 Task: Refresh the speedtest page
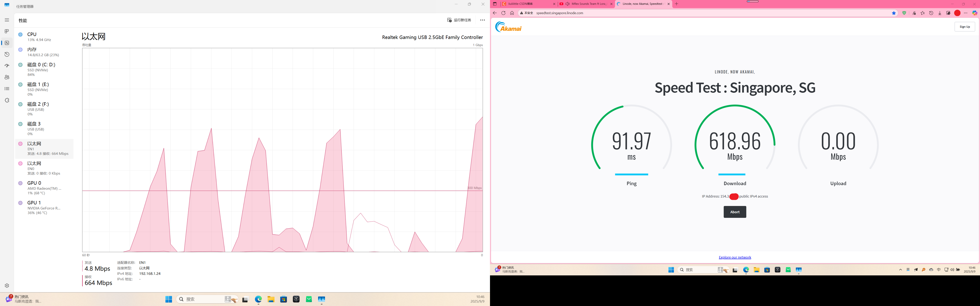pyautogui.click(x=503, y=13)
